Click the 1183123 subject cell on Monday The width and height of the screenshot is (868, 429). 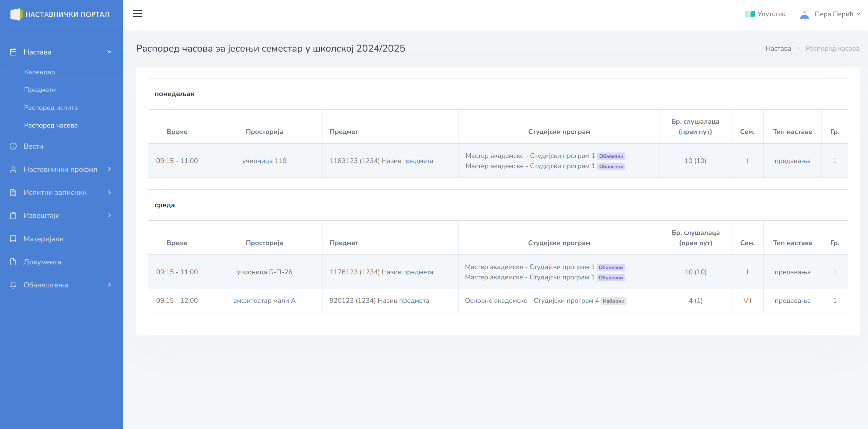tap(381, 161)
